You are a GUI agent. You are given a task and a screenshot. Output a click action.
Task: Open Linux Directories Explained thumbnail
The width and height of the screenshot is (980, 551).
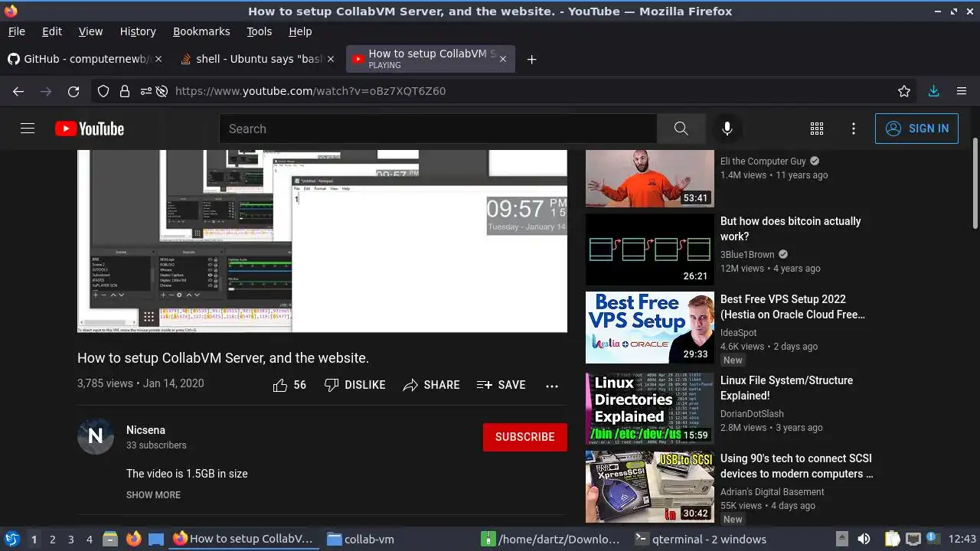[650, 409]
